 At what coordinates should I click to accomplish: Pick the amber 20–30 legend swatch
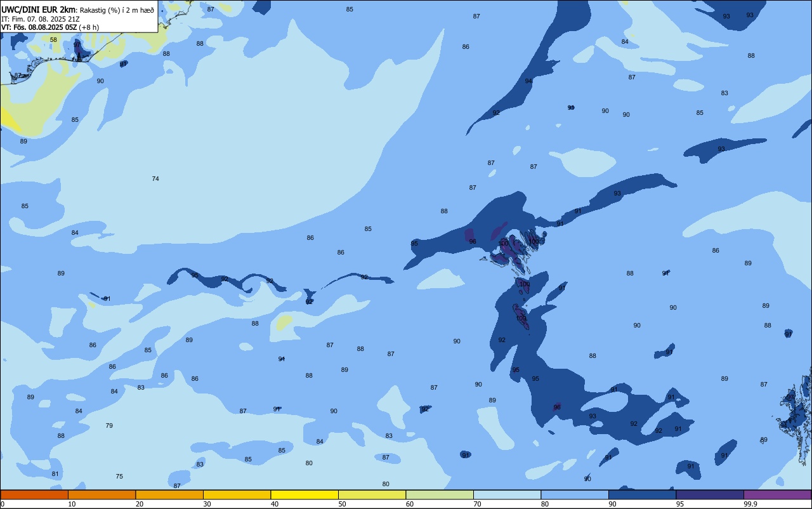click(169, 494)
